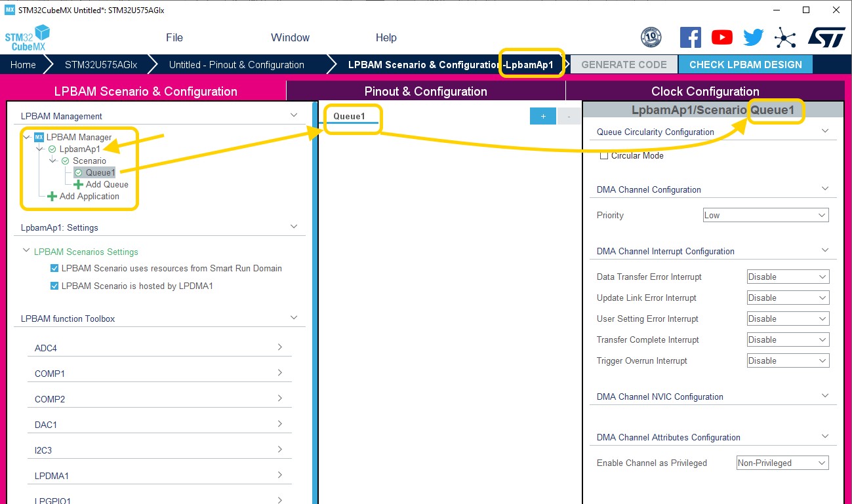
Task: Open User Setting Error Interrupt dropdown
Action: click(x=788, y=319)
